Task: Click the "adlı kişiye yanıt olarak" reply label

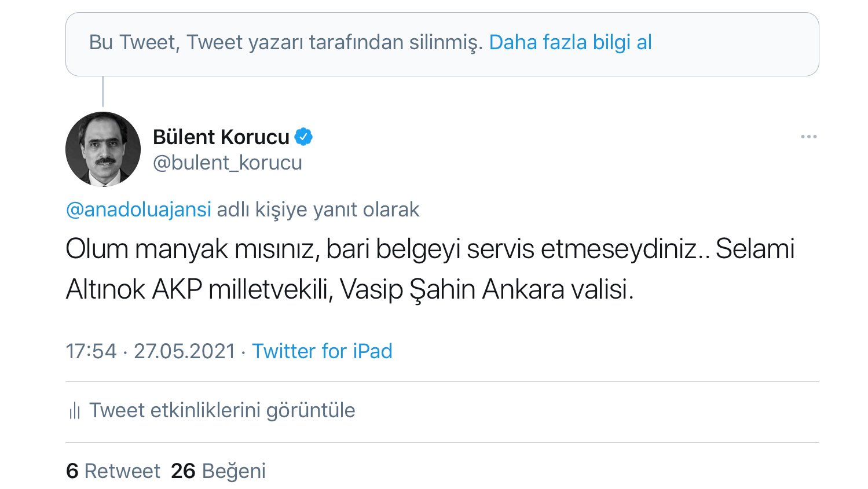Action: point(318,209)
